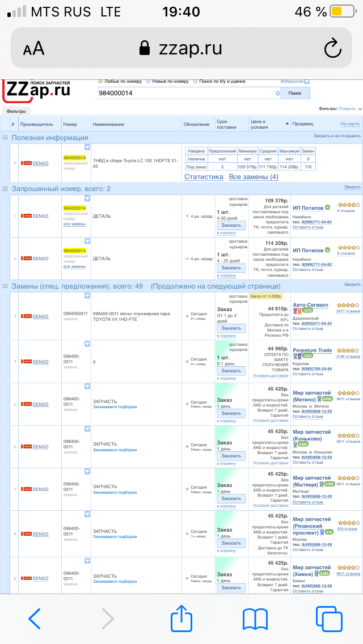Click в корзину in the 114 208р. row
This screenshot has width=363, height=644.
(226, 276)
